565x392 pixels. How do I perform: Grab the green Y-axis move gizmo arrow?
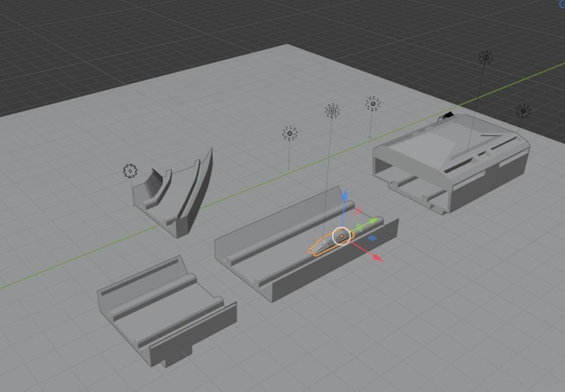pos(374,220)
